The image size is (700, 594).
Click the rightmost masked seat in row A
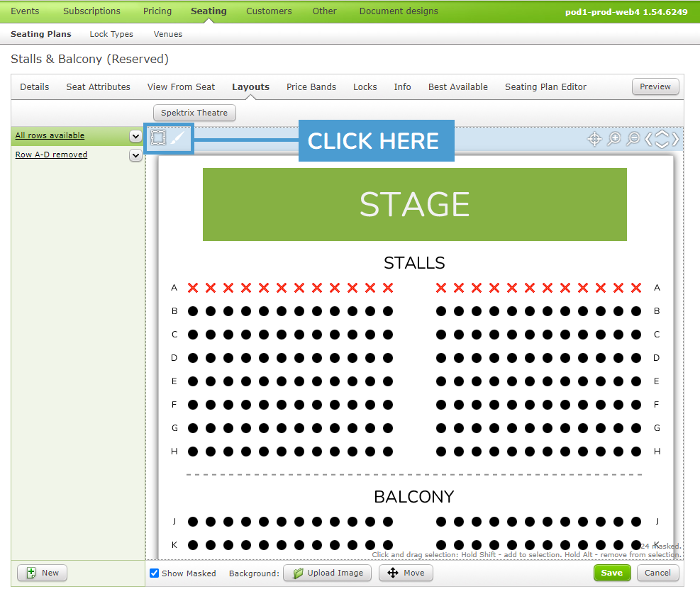point(636,288)
